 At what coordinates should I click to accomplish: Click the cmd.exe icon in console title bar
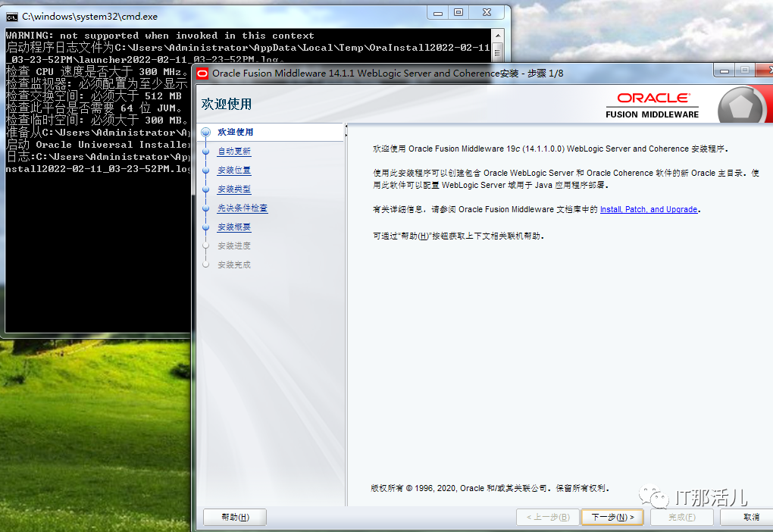(x=12, y=17)
